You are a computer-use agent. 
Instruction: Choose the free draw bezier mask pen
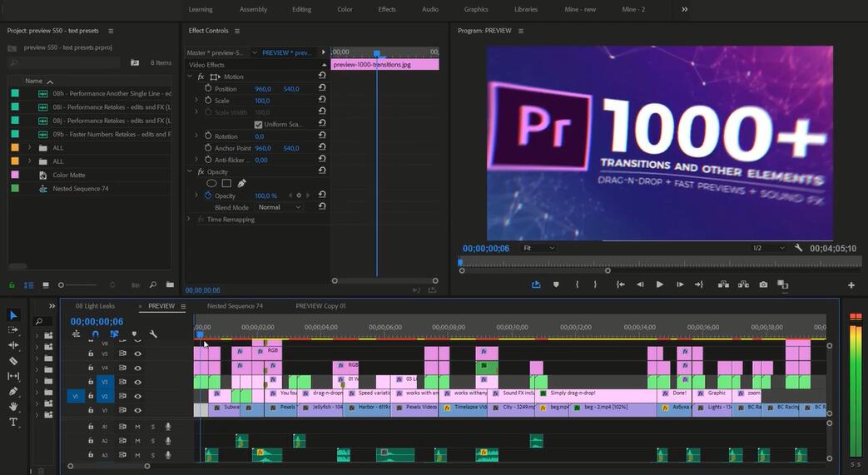pos(241,183)
